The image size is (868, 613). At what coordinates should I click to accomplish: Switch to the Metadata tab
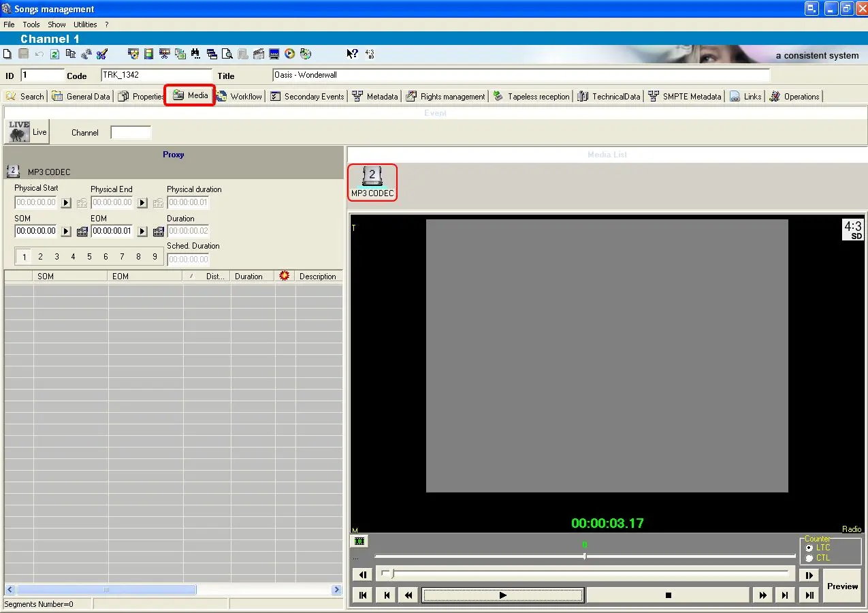pyautogui.click(x=375, y=97)
